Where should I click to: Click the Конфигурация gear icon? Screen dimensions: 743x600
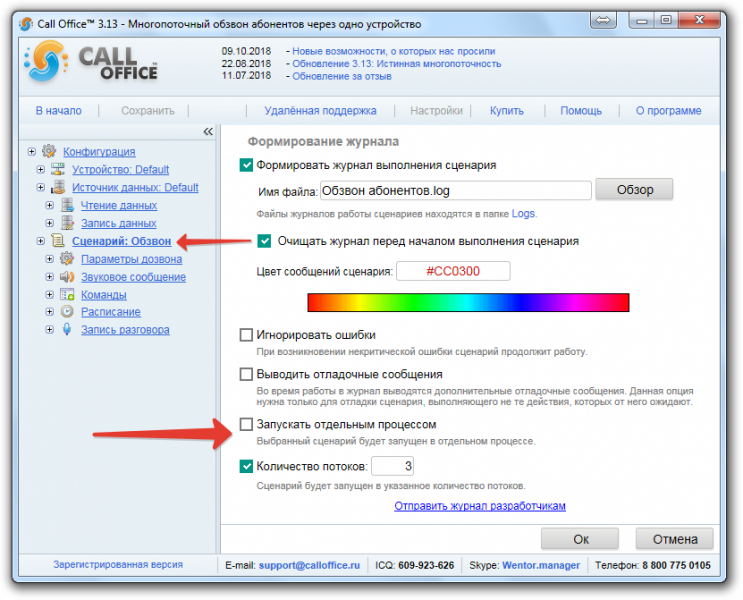pos(49,151)
